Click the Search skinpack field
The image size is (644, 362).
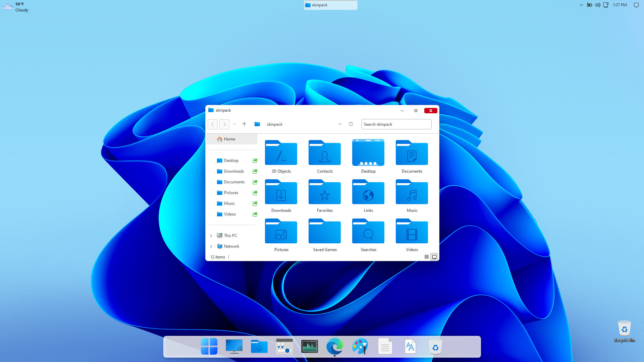(396, 124)
